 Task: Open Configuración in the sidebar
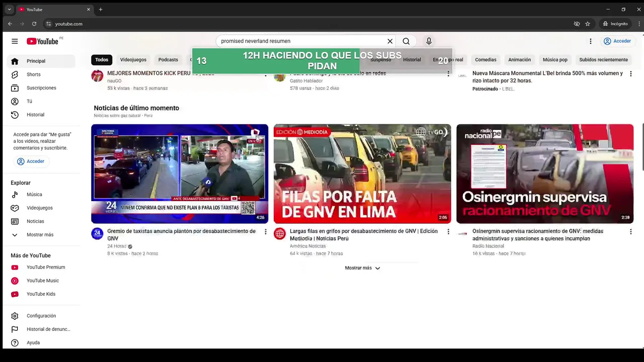click(41, 316)
